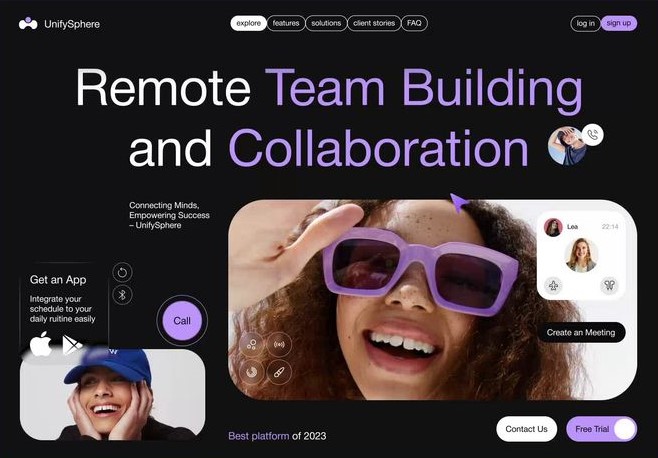Click the Contact Us button
Screen dimensions: 658x458
[526, 429]
